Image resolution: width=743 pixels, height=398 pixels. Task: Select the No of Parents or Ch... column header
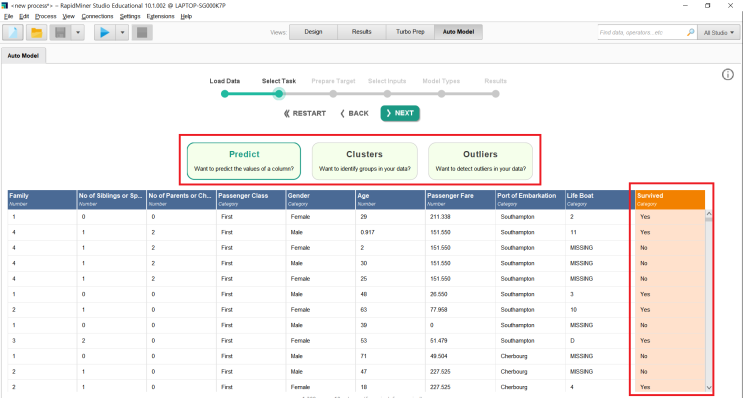(x=181, y=199)
